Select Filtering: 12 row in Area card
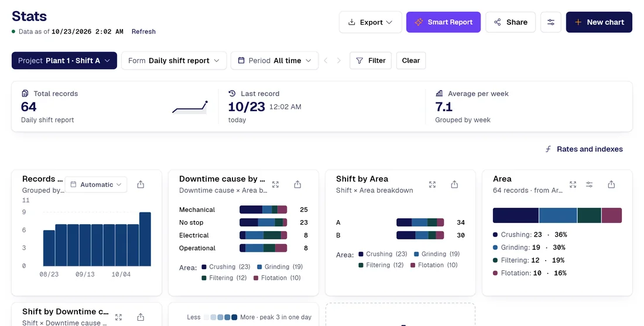This screenshot has width=644, height=326. coord(529,260)
